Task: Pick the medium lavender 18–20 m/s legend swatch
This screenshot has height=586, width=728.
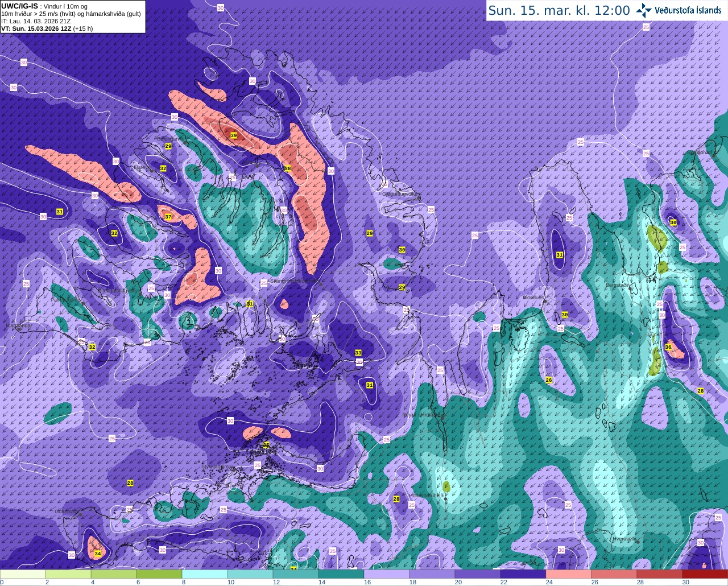Action: [432, 574]
